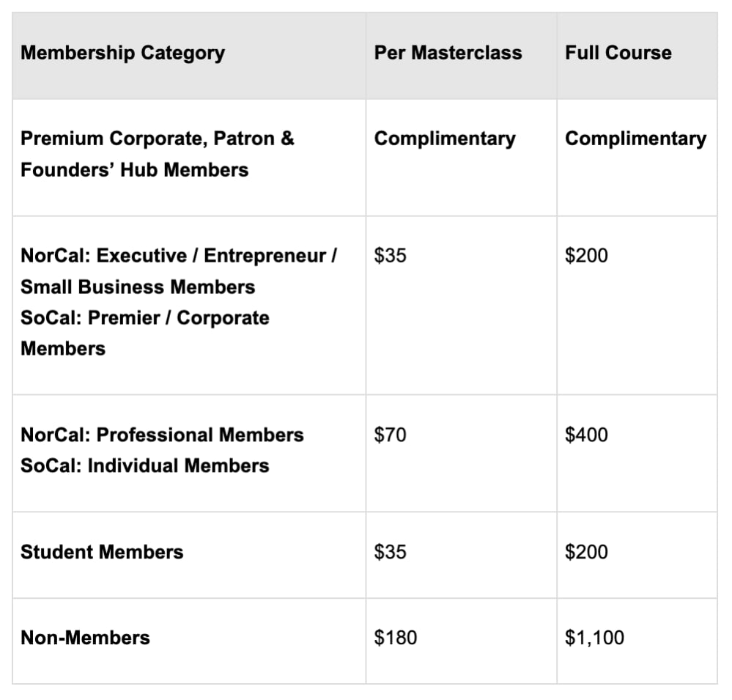Click "Complimentary" in the Full Course column
The image size is (732, 700).
point(635,139)
